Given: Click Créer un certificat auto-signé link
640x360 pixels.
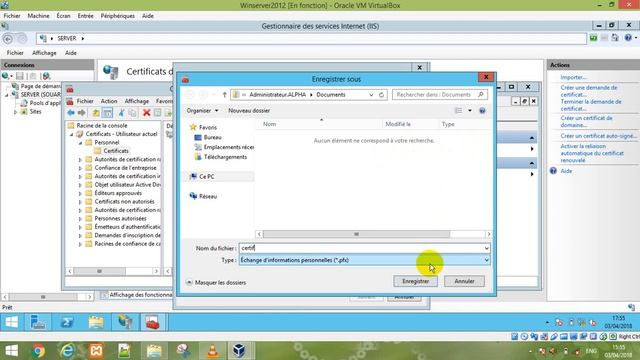Looking at the screenshot, I should pos(598,136).
